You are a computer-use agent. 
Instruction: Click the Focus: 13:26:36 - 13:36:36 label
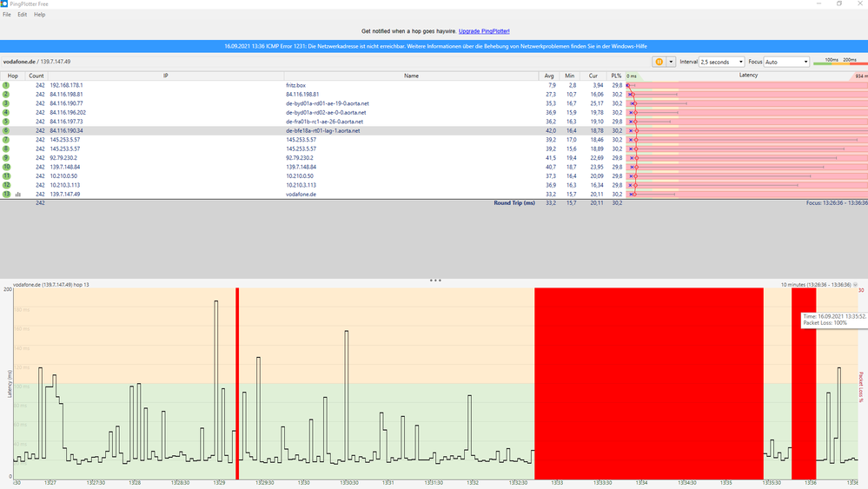point(837,203)
